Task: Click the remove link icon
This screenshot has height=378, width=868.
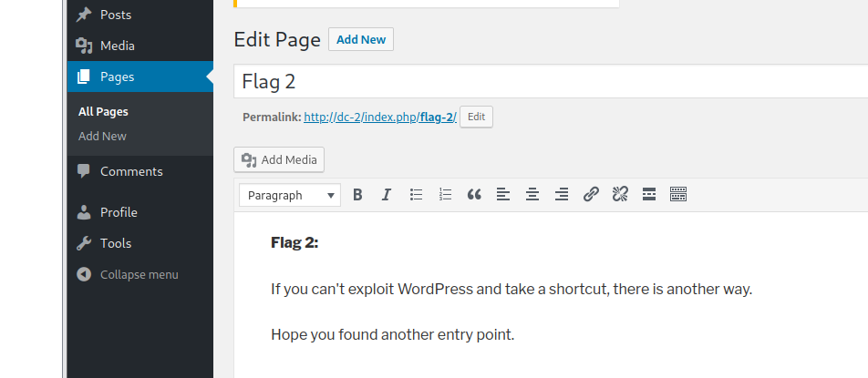Action: pos(620,195)
